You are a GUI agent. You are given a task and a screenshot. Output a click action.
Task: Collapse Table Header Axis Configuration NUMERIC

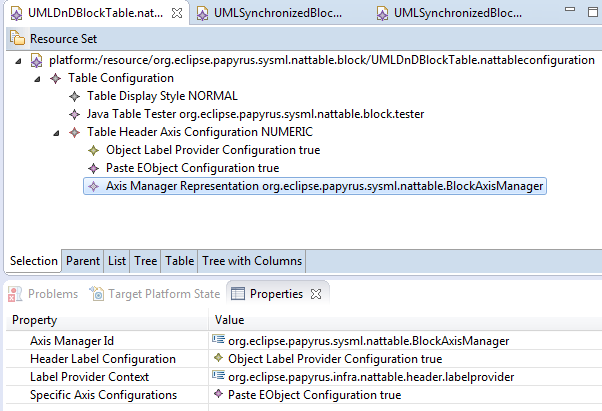[x=56, y=133]
